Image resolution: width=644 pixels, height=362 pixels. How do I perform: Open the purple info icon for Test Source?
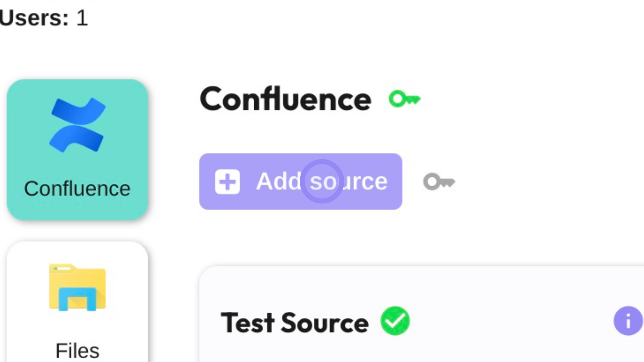pyautogui.click(x=627, y=321)
